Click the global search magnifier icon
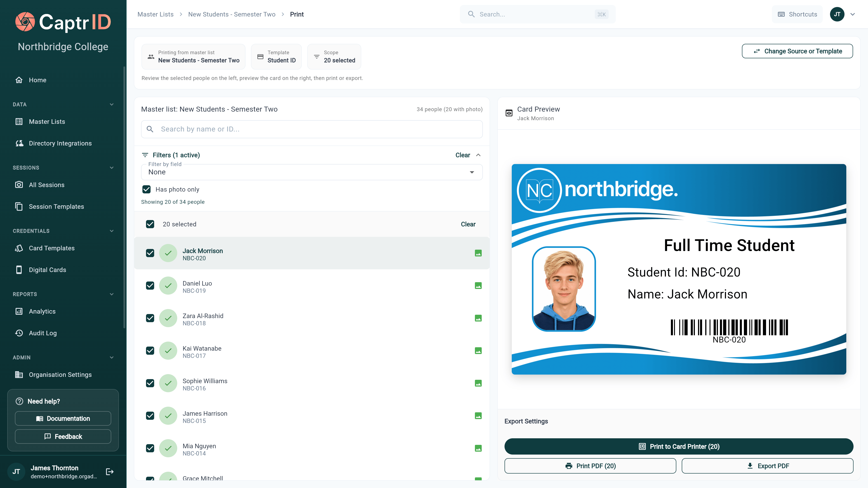Screen dimensions: 868x488 tap(471, 14)
